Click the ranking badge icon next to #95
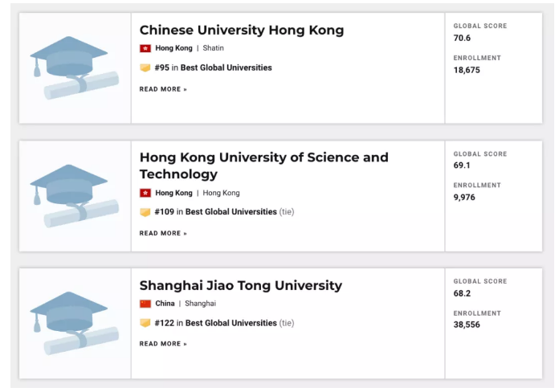The height and width of the screenshot is (392, 559). (145, 67)
